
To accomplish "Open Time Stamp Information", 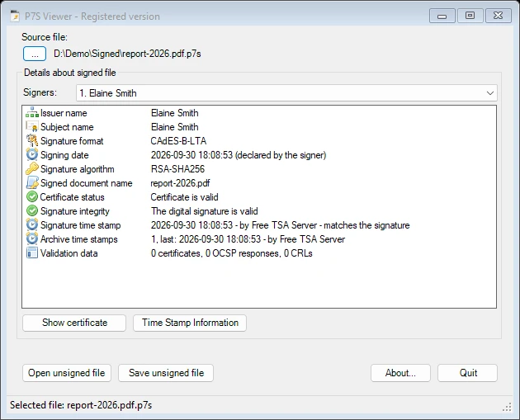I will pos(190,323).
